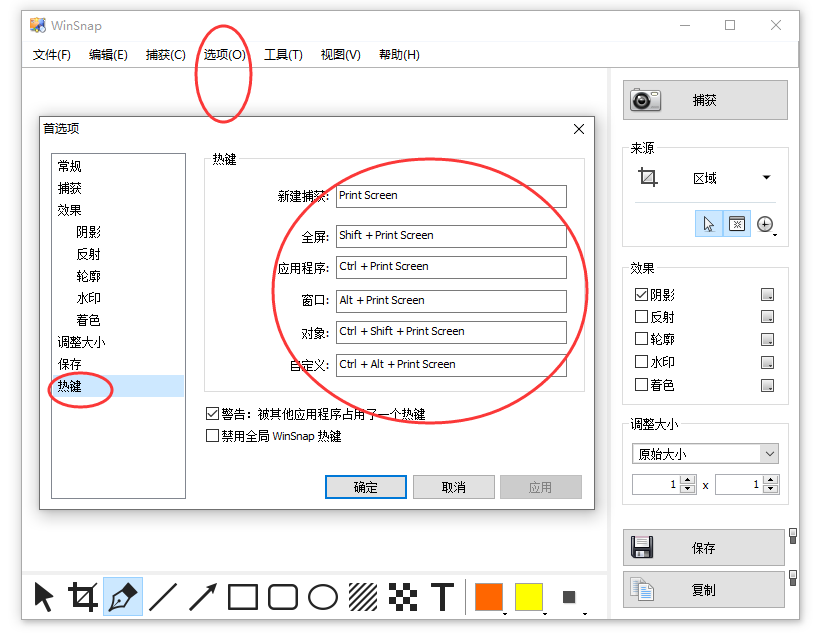The width and height of the screenshot is (818, 639).
Task: Click the 保存 floppy disk button
Action: coord(704,548)
